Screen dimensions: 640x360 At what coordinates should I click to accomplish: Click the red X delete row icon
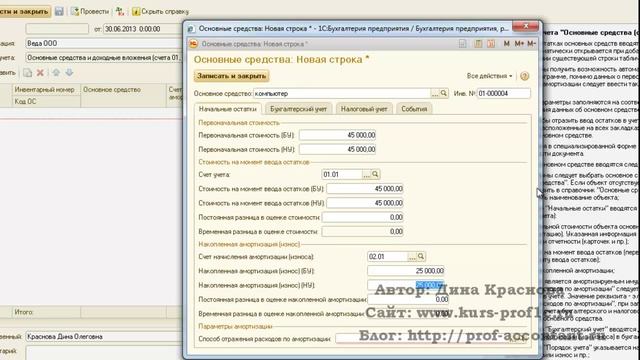point(40,73)
